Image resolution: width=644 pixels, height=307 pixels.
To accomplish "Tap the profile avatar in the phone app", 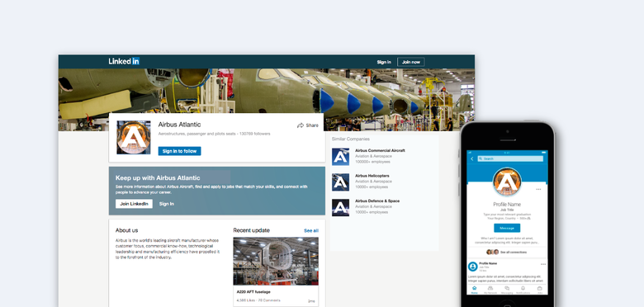I will [x=507, y=182].
